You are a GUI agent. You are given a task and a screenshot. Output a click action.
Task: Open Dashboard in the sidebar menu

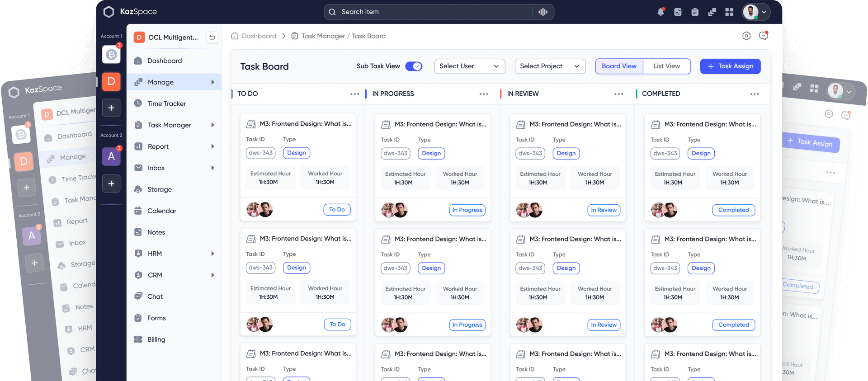point(165,61)
